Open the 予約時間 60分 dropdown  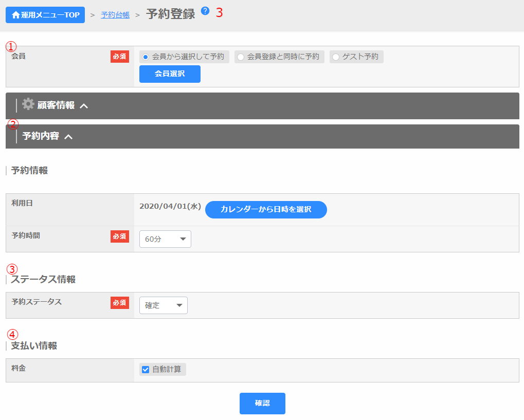pyautogui.click(x=165, y=239)
